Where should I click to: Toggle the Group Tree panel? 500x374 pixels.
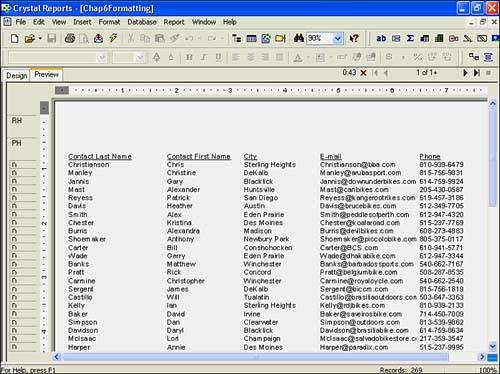point(237,38)
